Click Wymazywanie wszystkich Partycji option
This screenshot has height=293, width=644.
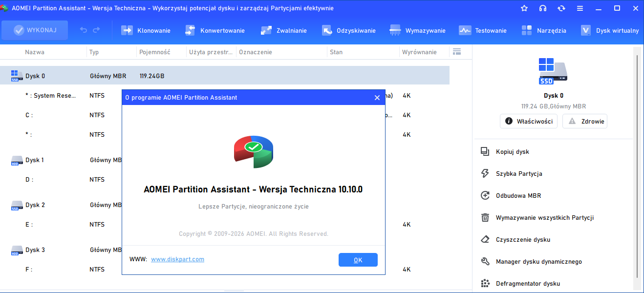point(537,218)
